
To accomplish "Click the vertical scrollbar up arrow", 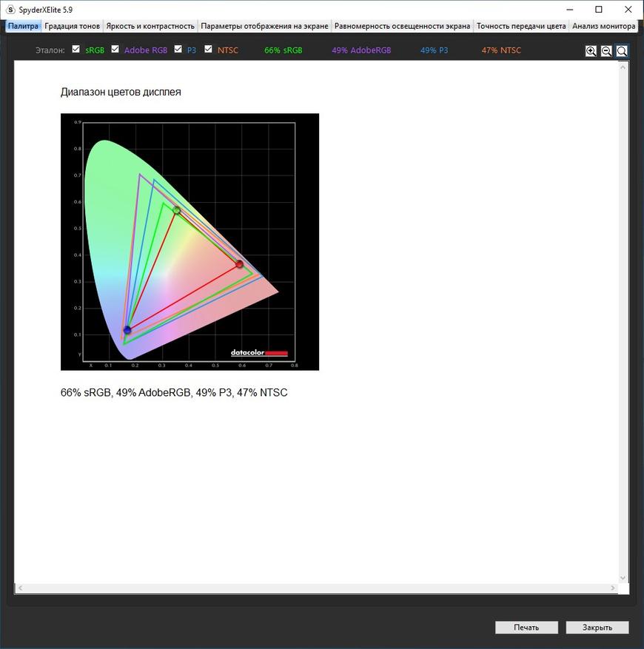I will pyautogui.click(x=623, y=67).
